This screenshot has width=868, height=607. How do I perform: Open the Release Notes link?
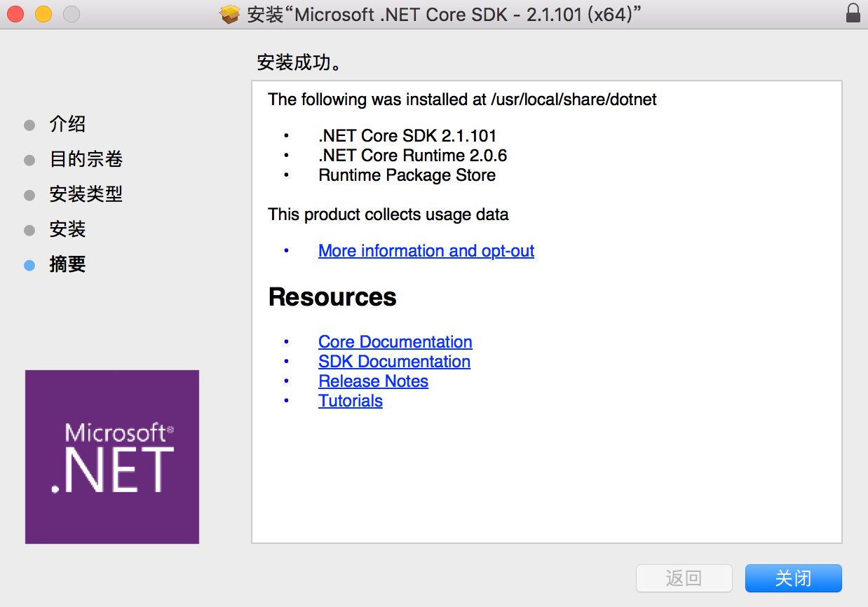point(373,381)
